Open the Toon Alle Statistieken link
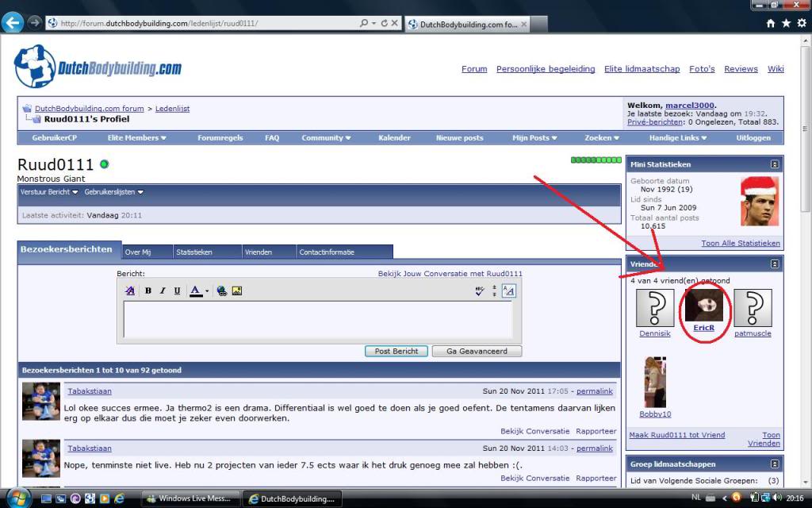Image resolution: width=812 pixels, height=508 pixels. 740,243
